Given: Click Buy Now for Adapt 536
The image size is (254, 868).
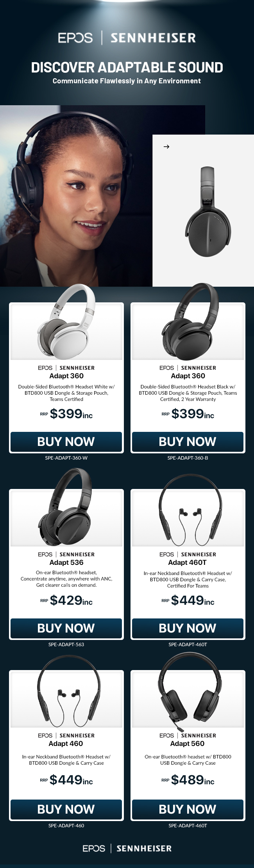Looking at the screenshot, I should click(66, 628).
